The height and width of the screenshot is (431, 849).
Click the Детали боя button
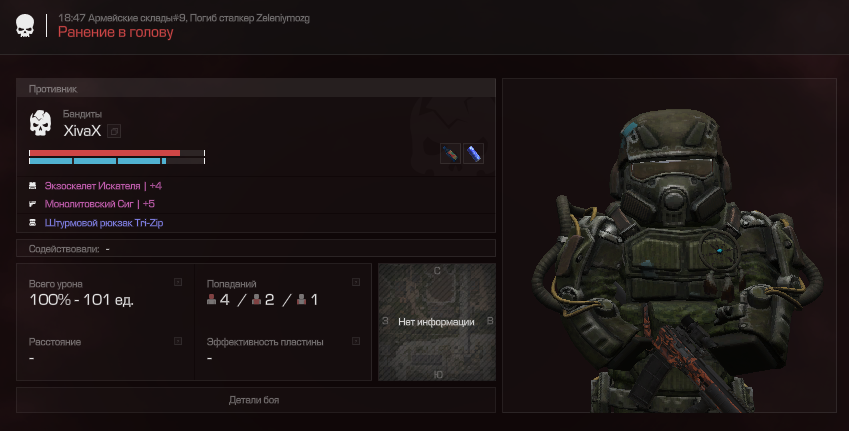[256, 400]
